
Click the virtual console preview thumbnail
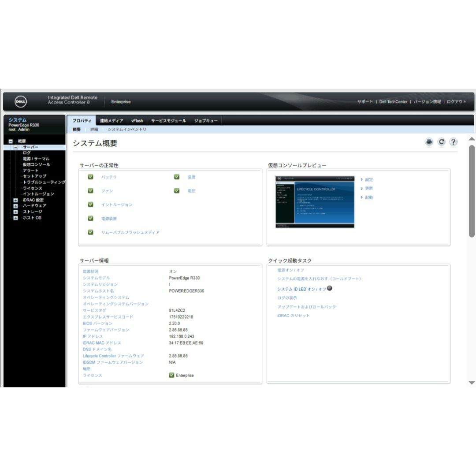pos(315,201)
